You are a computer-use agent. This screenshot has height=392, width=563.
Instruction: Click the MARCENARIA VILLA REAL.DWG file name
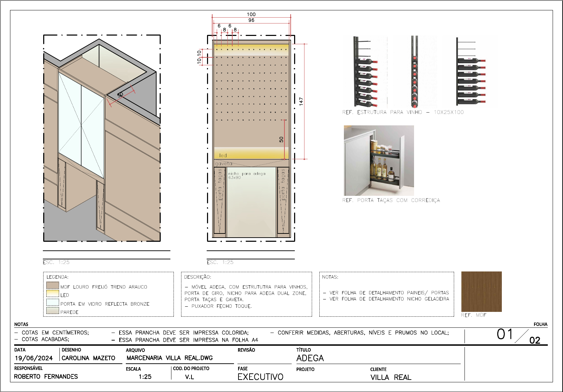pyautogui.click(x=169, y=358)
